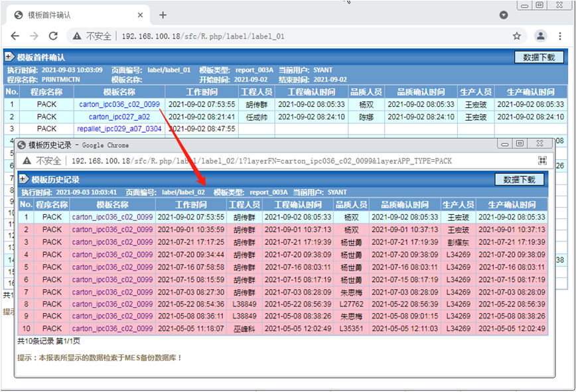Open a new tab with the plus icon
This screenshot has height=392, width=576.
point(163,15)
